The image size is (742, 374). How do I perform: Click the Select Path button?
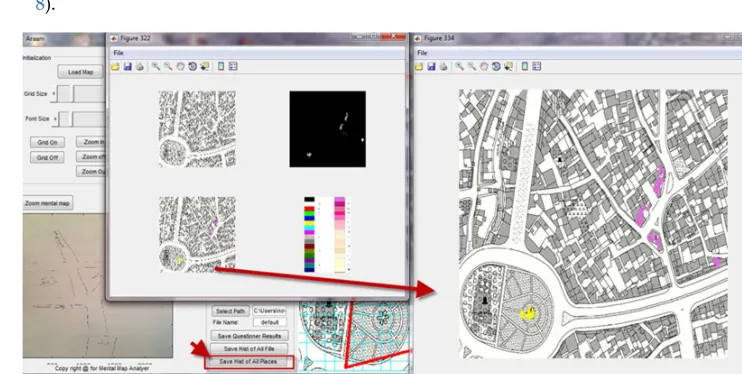(x=230, y=311)
